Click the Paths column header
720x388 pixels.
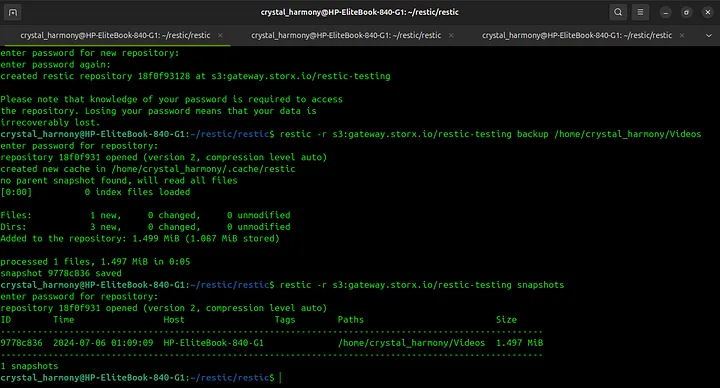(x=351, y=320)
